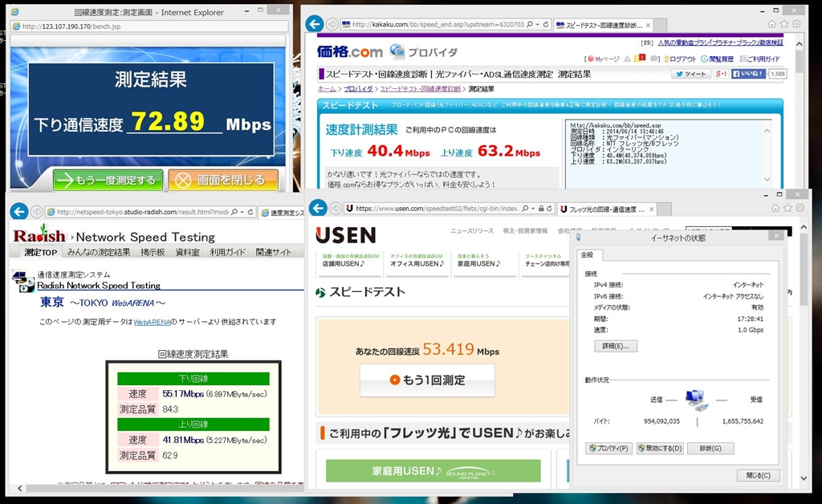Go back in the Radish browser window
This screenshot has width=822, height=504.
(19, 212)
